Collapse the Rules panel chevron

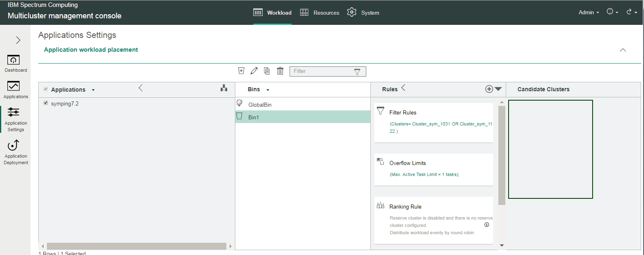coord(403,88)
